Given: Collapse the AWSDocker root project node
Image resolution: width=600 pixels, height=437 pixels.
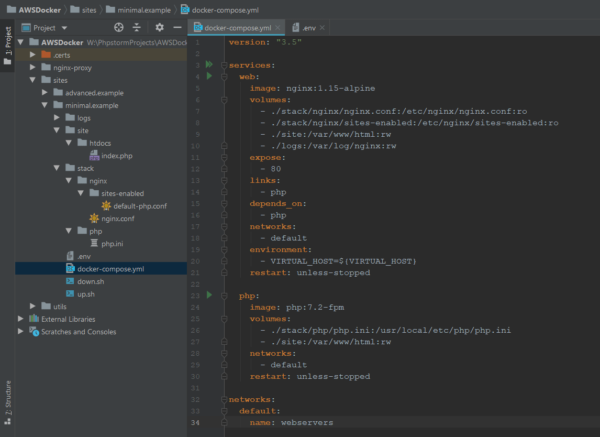Looking at the screenshot, I should click(x=21, y=42).
